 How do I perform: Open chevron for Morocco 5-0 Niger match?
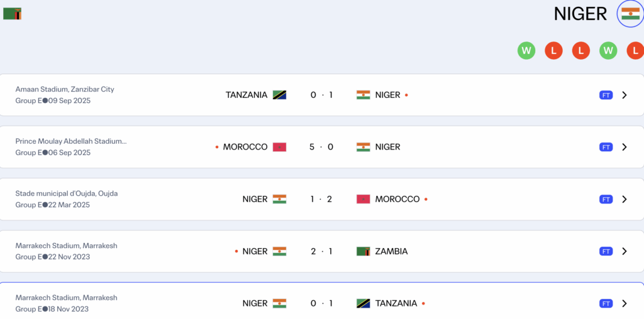[x=624, y=147]
